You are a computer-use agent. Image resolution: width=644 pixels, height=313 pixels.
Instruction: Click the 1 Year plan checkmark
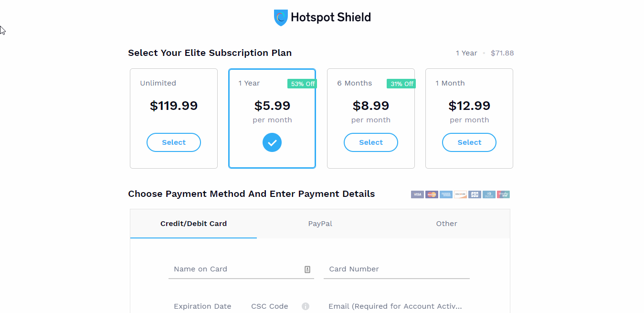[272, 142]
